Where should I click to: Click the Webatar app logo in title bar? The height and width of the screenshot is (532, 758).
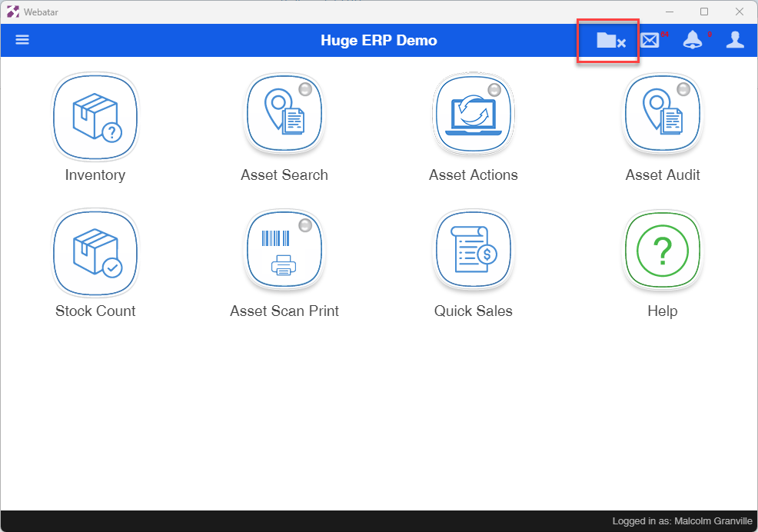13,12
